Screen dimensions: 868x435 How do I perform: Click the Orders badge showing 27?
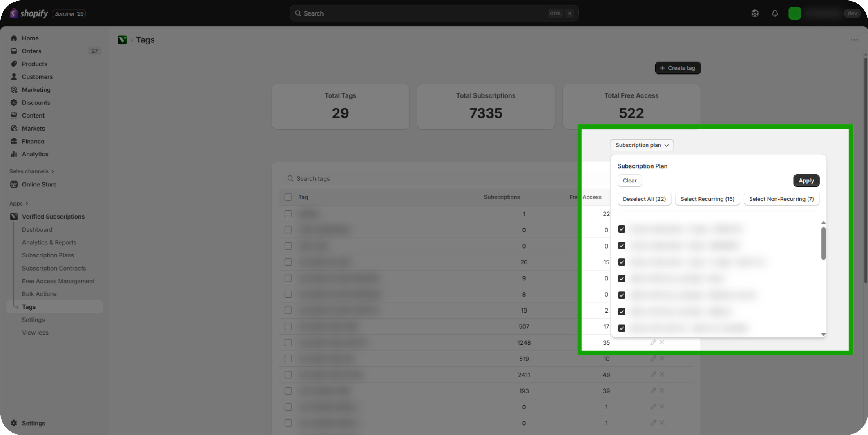[95, 51]
